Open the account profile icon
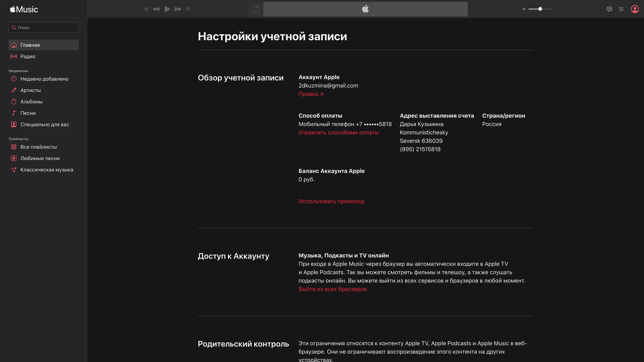644x362 pixels. tap(635, 9)
